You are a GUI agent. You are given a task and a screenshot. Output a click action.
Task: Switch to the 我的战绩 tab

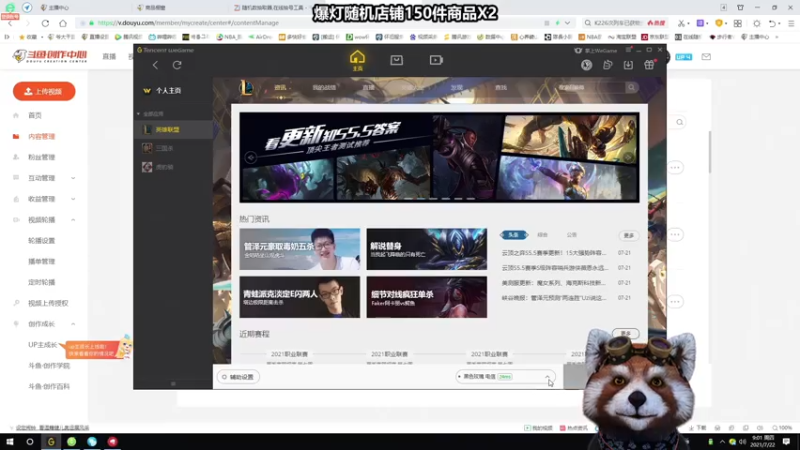[324, 88]
